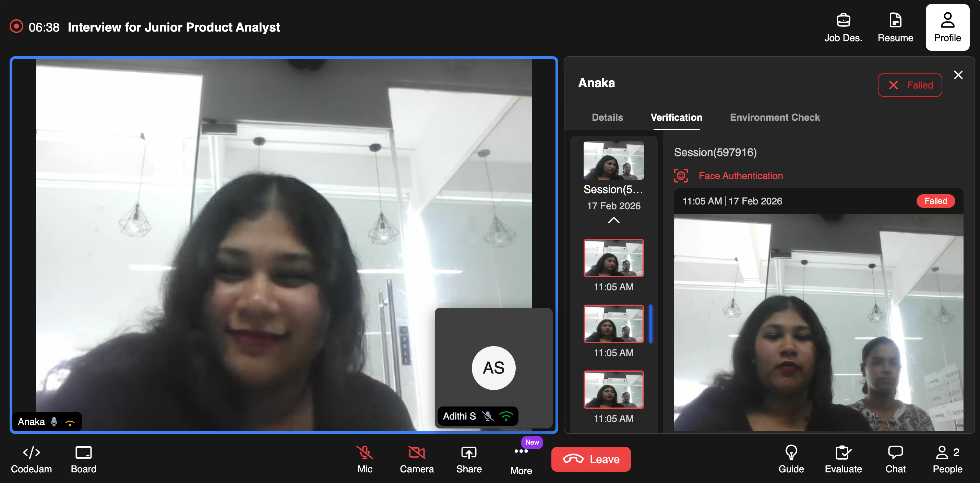980x483 pixels.
Task: Open the Evaluate candidate form
Action: coord(843,459)
